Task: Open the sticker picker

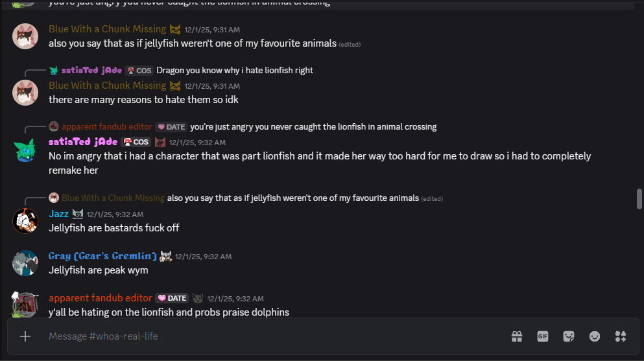Action: pyautogui.click(x=569, y=336)
